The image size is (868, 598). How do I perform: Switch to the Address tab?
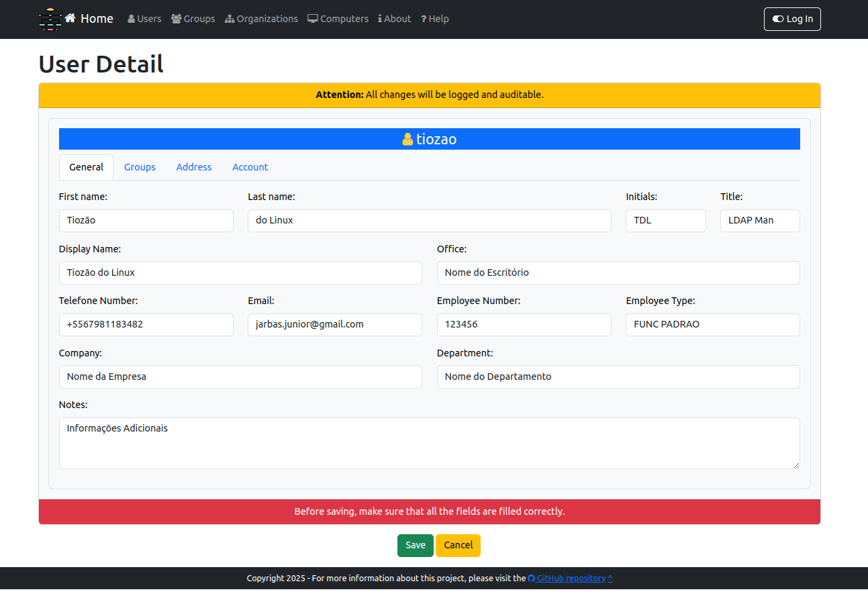[x=194, y=167]
